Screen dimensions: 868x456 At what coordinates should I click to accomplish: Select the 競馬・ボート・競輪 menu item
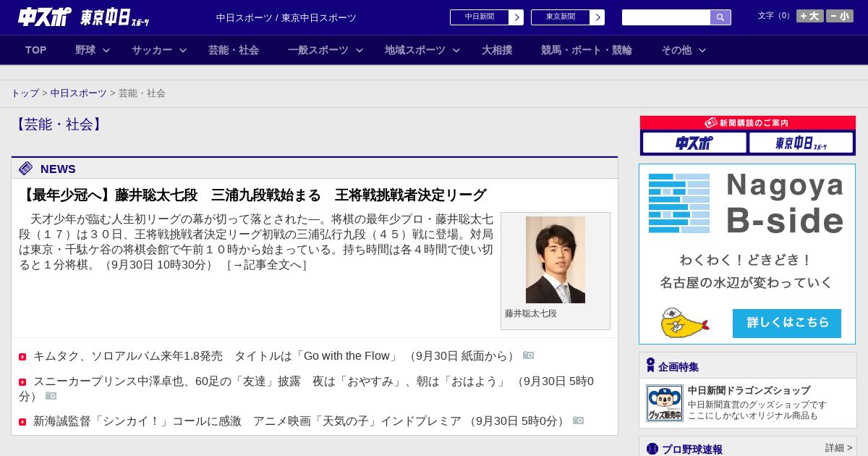(587, 50)
